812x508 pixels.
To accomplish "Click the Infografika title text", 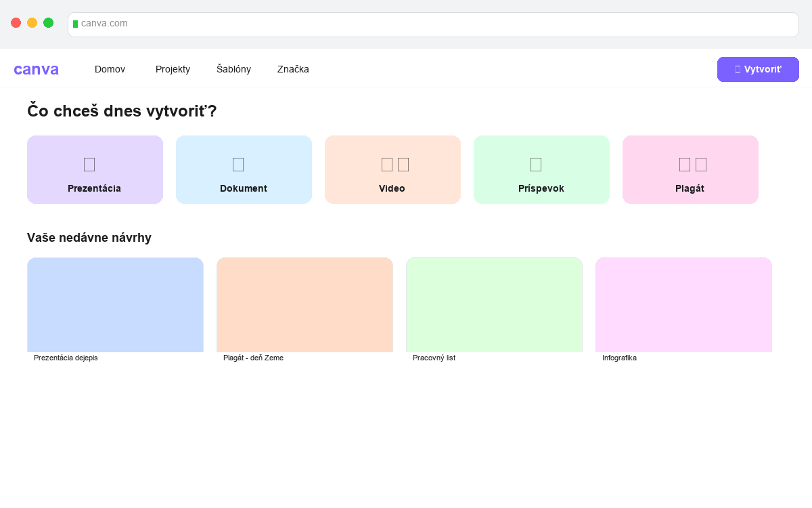I will point(619,358).
